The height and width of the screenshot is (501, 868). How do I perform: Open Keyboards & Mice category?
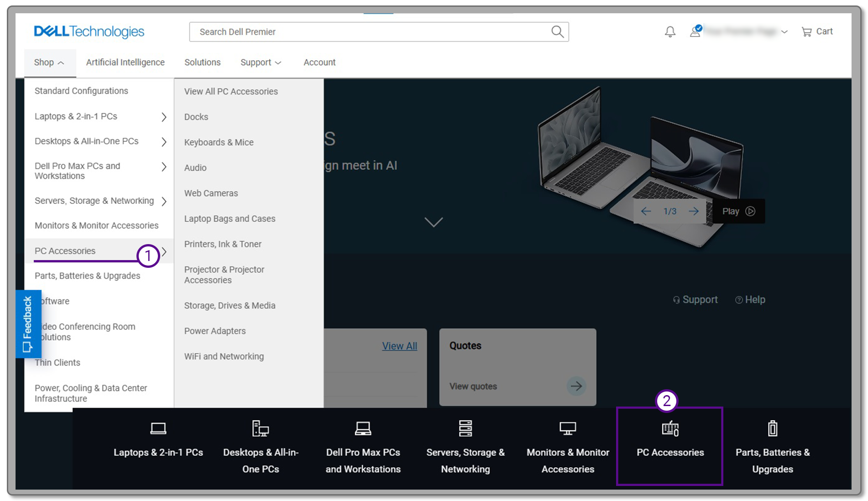pyautogui.click(x=219, y=142)
